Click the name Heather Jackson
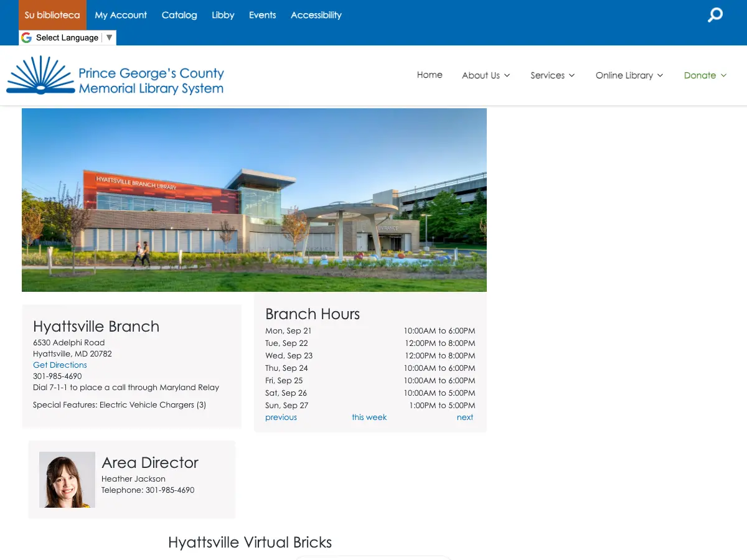The height and width of the screenshot is (560, 747). tap(133, 479)
